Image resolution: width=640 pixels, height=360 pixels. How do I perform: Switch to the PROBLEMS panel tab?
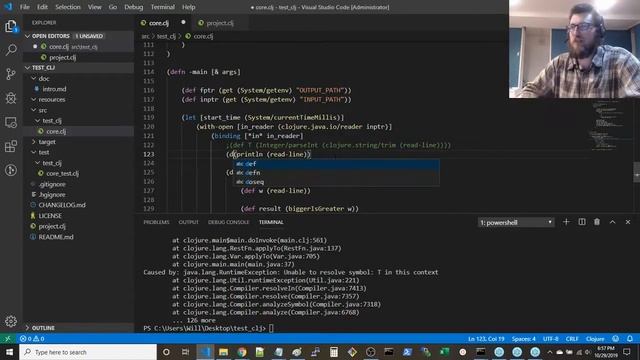tap(156, 222)
